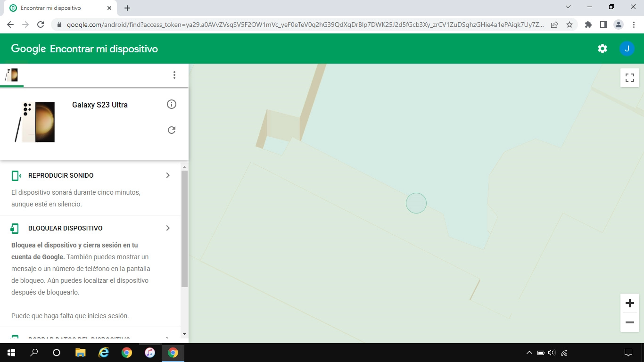Click the address bar URL field
This screenshot has width=644, height=362.
coord(302,25)
